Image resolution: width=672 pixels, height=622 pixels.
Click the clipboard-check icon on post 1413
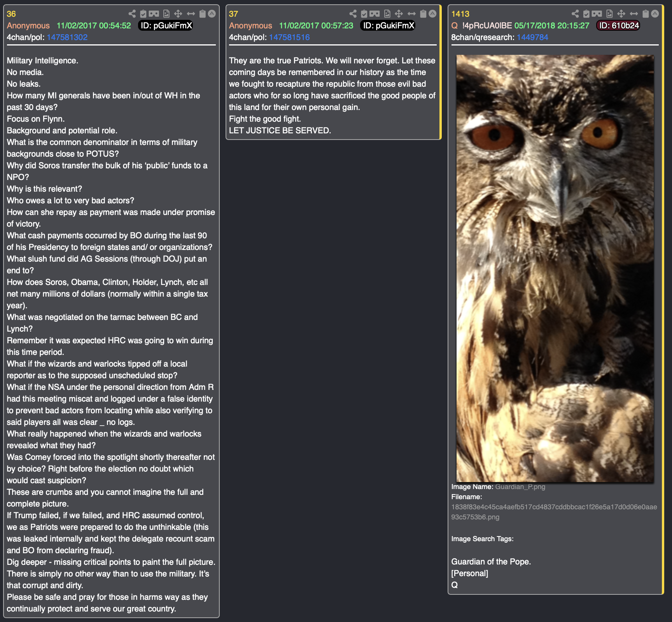586,14
